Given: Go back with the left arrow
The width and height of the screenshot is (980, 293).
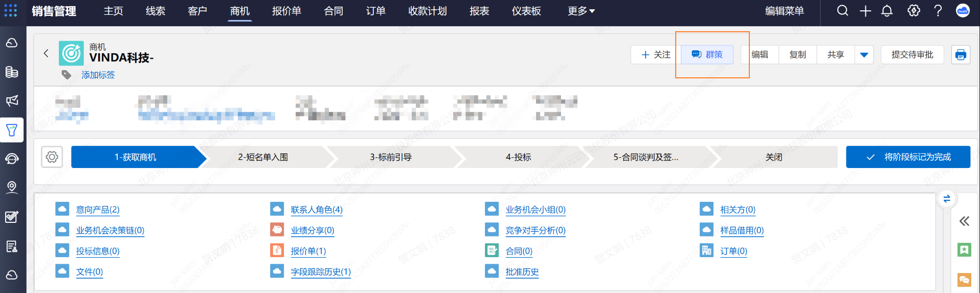Looking at the screenshot, I should point(46,53).
